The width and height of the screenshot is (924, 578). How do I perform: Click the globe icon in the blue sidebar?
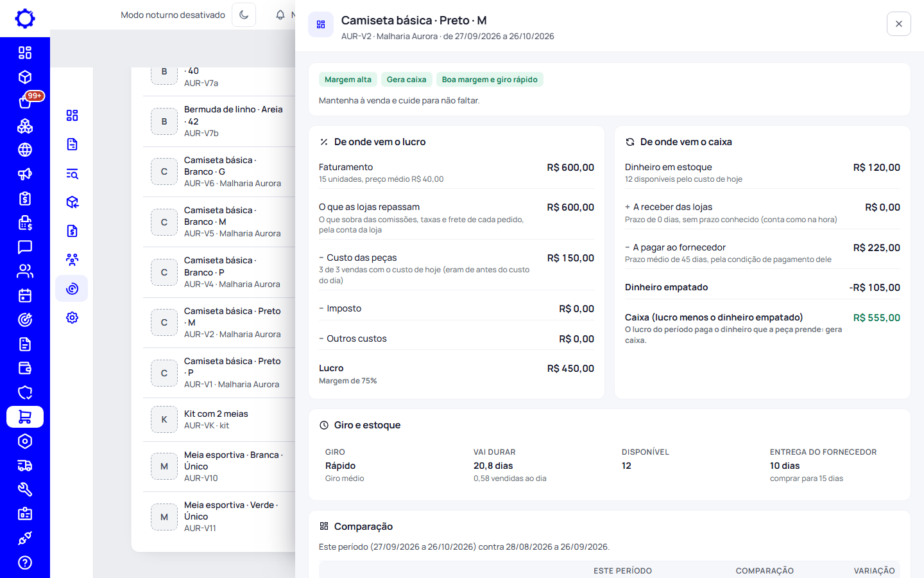[25, 150]
